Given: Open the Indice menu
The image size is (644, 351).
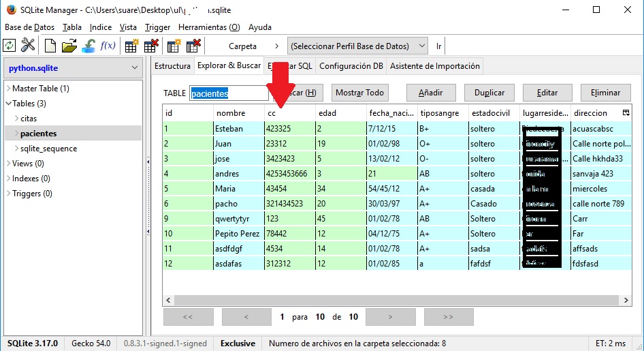Looking at the screenshot, I should [101, 27].
